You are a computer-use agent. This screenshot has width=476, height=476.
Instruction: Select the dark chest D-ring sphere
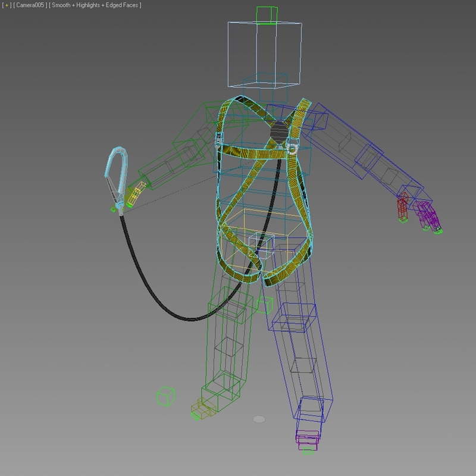tap(277, 131)
